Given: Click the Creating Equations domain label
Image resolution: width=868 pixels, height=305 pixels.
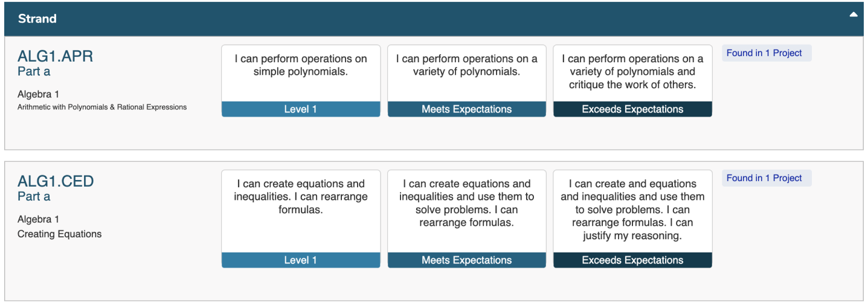Looking at the screenshot, I should (x=59, y=234).
